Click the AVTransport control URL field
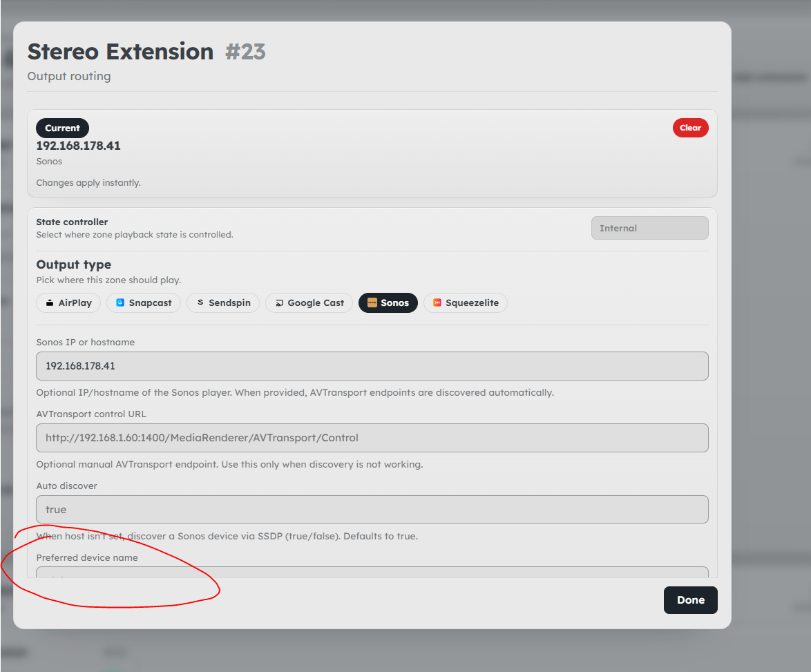This screenshot has width=811, height=672. pos(372,438)
